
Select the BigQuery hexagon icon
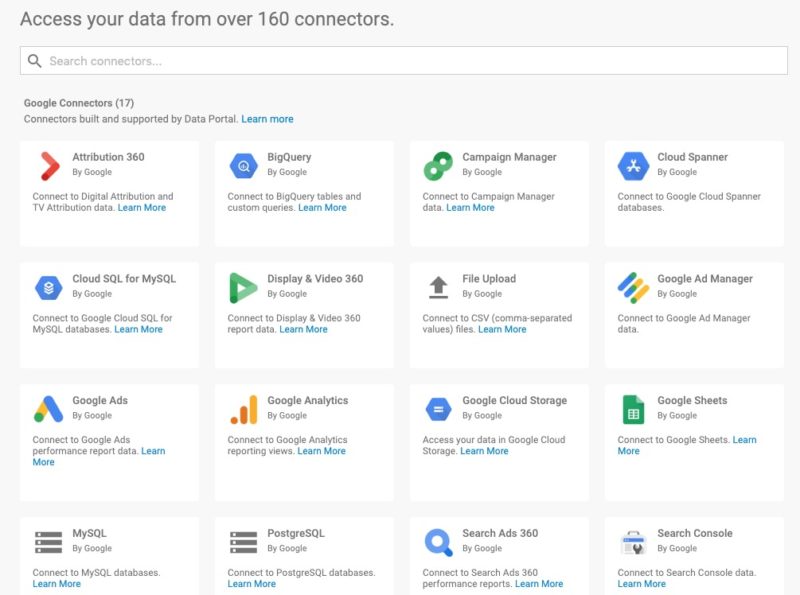[x=244, y=165]
